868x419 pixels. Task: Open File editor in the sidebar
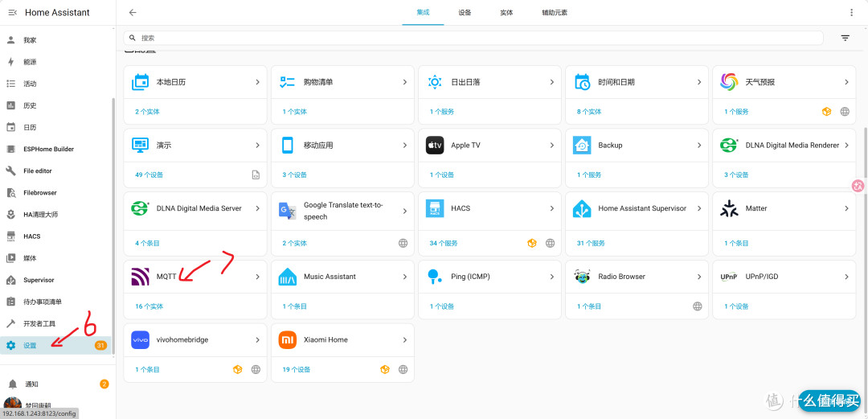pyautogui.click(x=55, y=170)
